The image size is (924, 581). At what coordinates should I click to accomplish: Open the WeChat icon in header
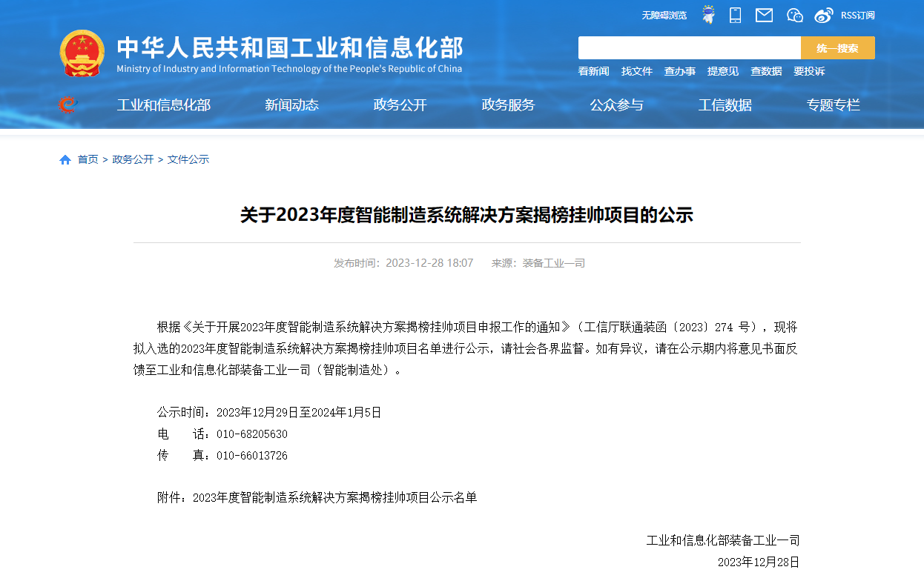coord(794,15)
